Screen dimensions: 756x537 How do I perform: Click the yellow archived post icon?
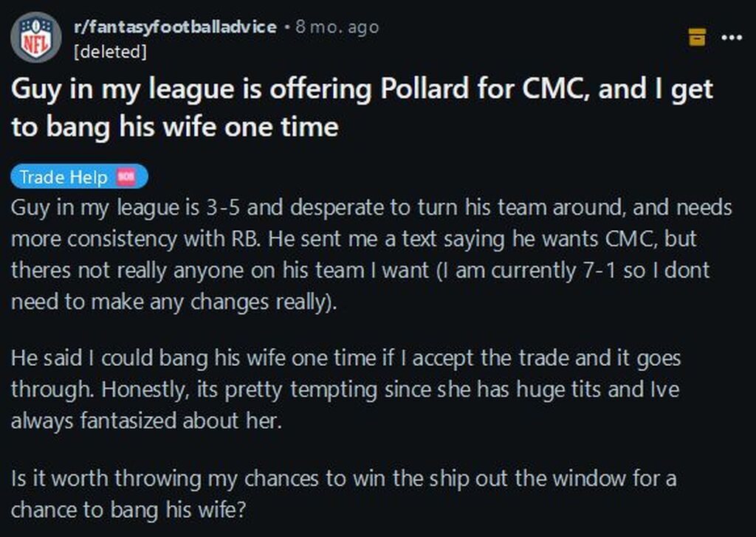(697, 36)
